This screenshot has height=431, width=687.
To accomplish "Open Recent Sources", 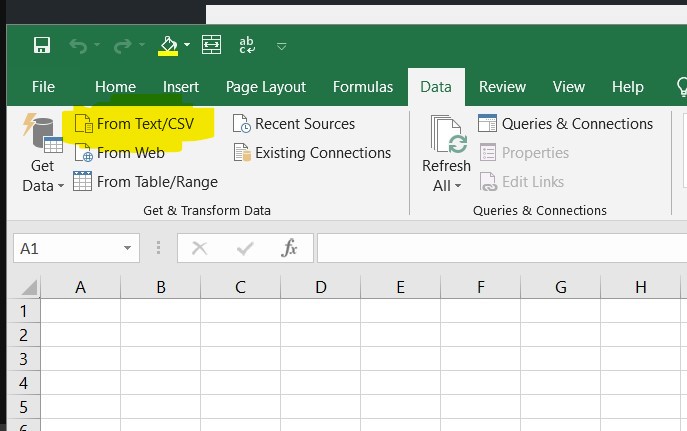I will (x=294, y=124).
